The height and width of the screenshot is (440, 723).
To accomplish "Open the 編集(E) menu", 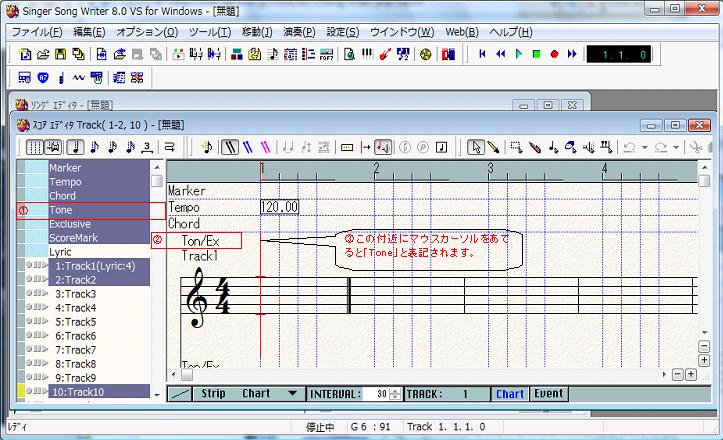I will click(x=89, y=32).
